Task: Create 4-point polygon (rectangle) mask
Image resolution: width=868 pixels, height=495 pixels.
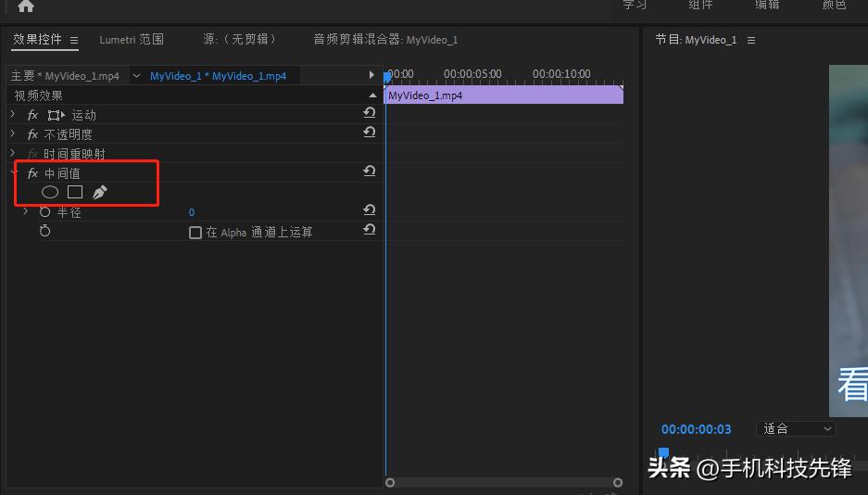Action: 75,192
